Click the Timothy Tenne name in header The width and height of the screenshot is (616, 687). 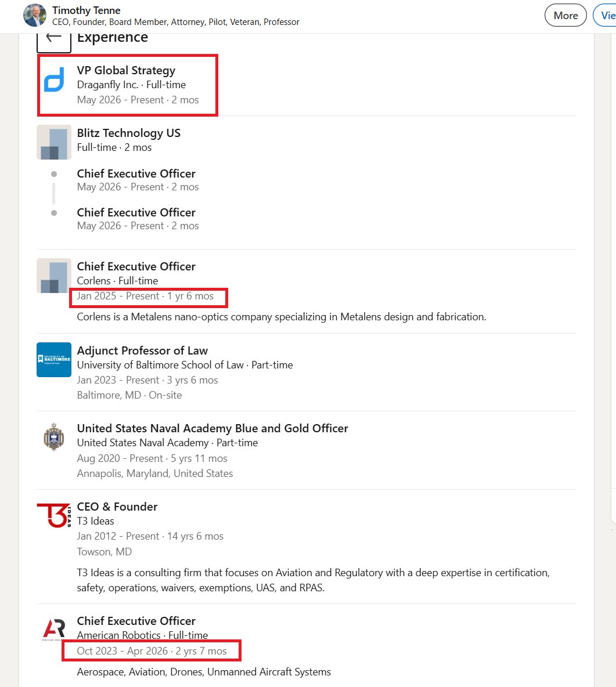[x=87, y=10]
